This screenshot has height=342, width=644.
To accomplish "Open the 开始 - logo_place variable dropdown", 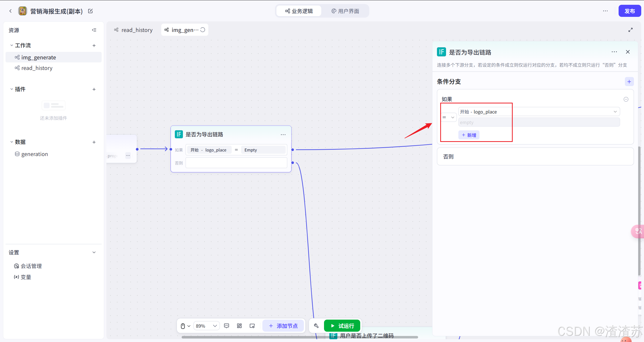I will point(538,112).
